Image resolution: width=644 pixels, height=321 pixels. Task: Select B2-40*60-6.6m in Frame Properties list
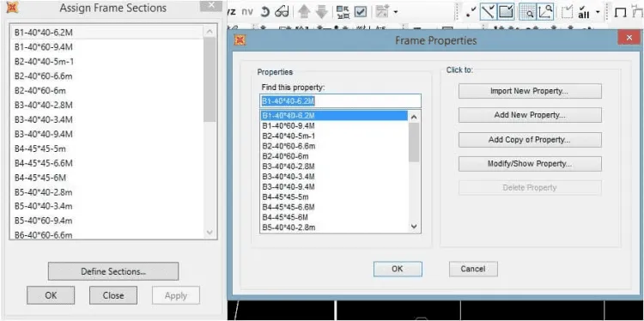pyautogui.click(x=334, y=146)
